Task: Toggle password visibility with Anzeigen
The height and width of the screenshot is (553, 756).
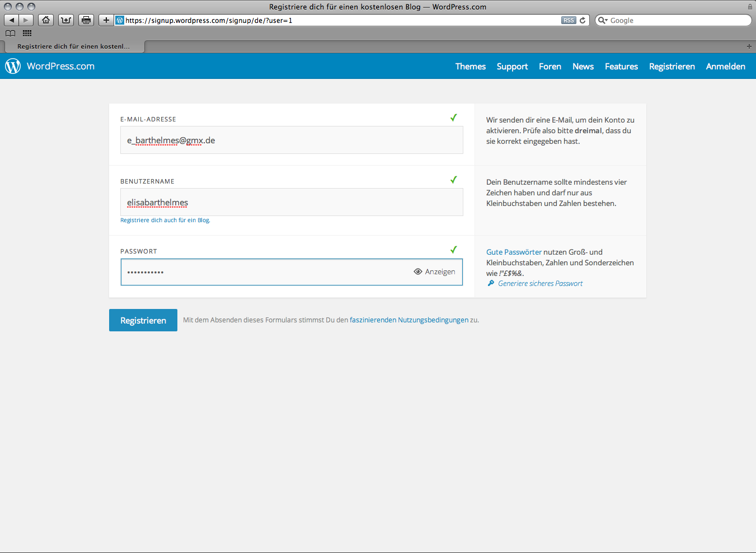Action: point(434,272)
